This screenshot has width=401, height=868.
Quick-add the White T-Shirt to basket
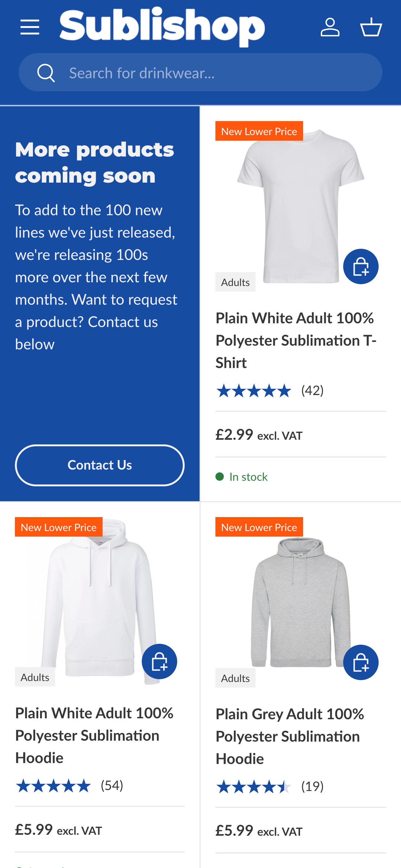pos(361,266)
